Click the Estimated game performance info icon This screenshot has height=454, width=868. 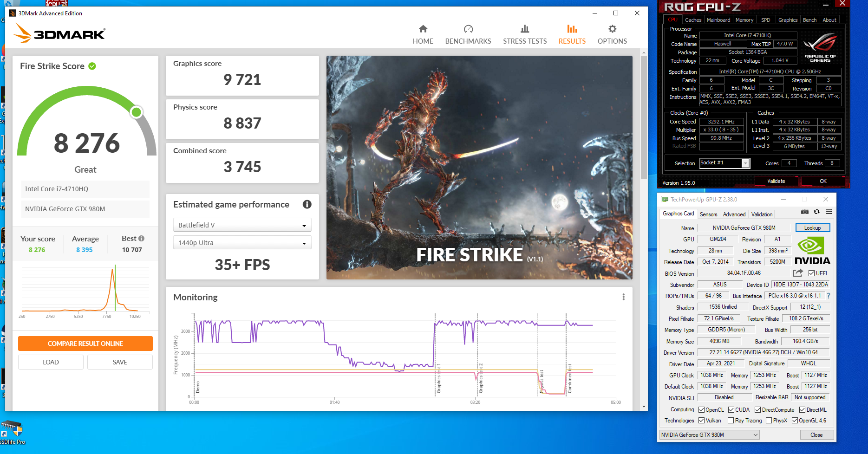[307, 204]
